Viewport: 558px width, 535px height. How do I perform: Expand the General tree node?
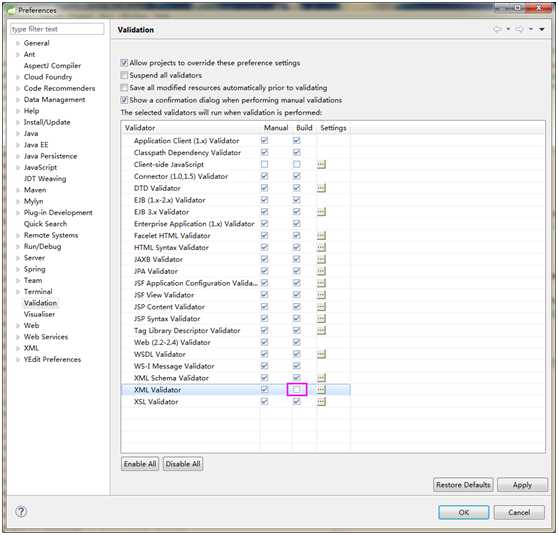18,43
